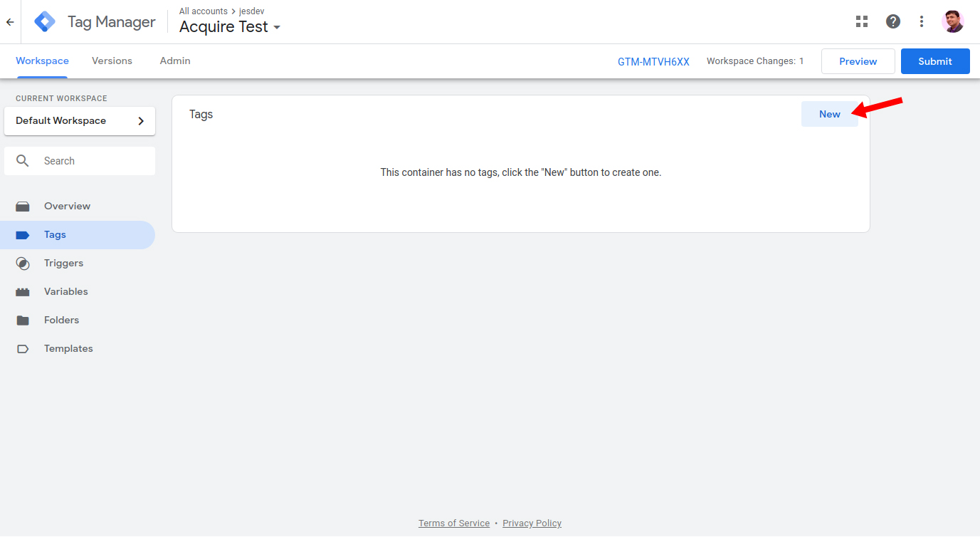Switch to the Admin tab
The width and height of the screenshot is (980, 537).
(175, 61)
